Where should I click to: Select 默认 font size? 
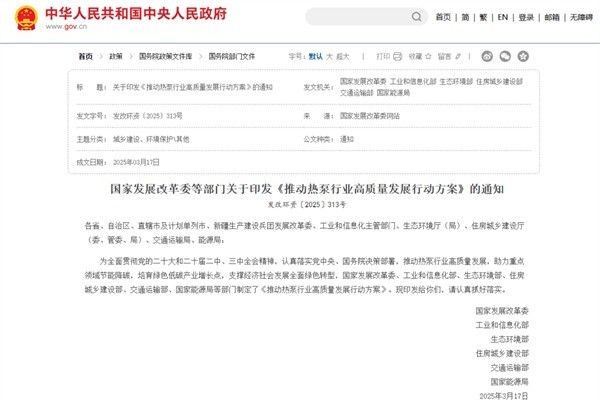[315, 57]
